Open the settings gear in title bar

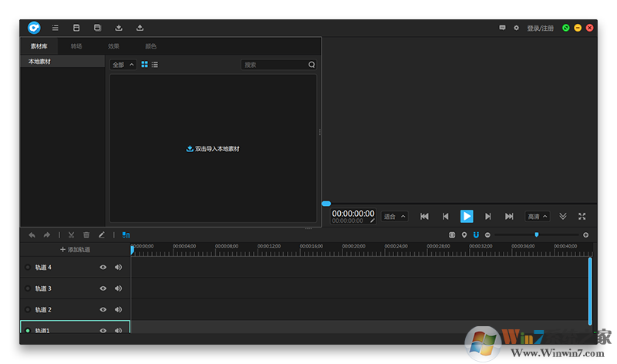pyautogui.click(x=516, y=28)
